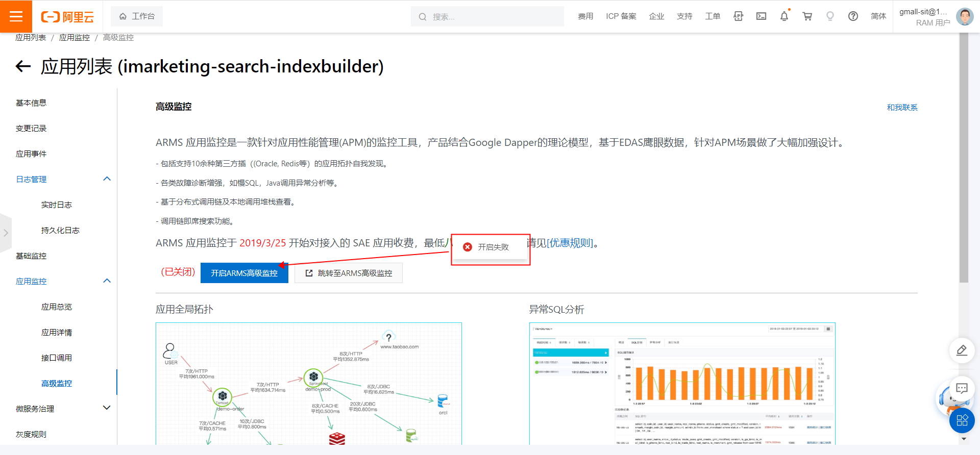Click the scrollbar down arrow
Viewport: 980px width, 455px height.
click(964, 439)
